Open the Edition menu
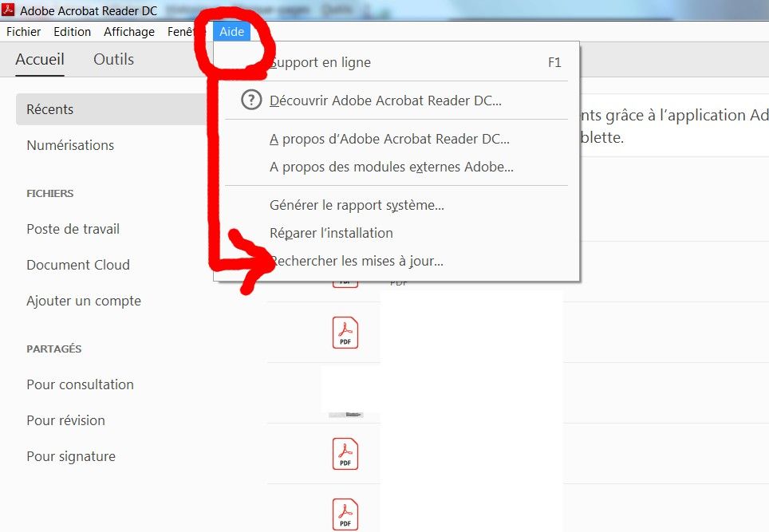The image size is (769, 532). tap(72, 32)
